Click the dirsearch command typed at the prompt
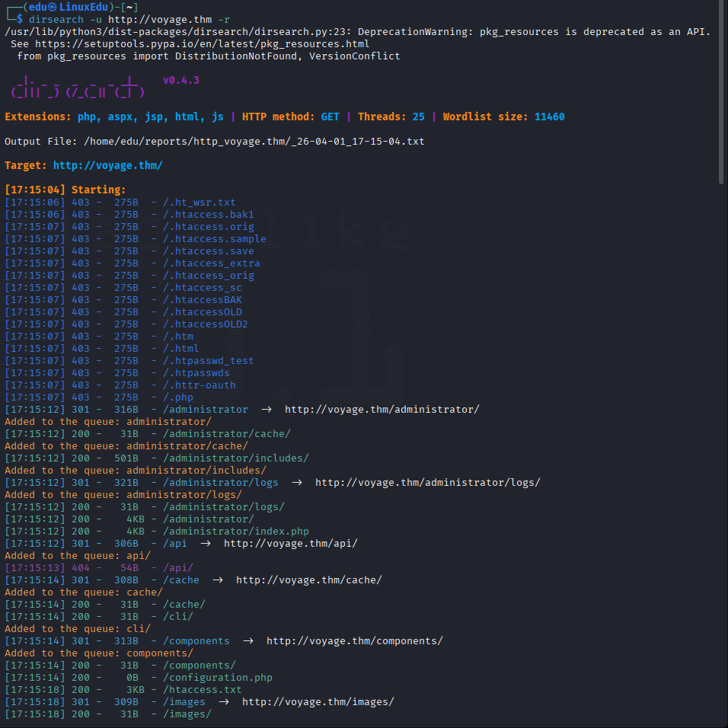The height and width of the screenshot is (728, 728). pos(129,20)
